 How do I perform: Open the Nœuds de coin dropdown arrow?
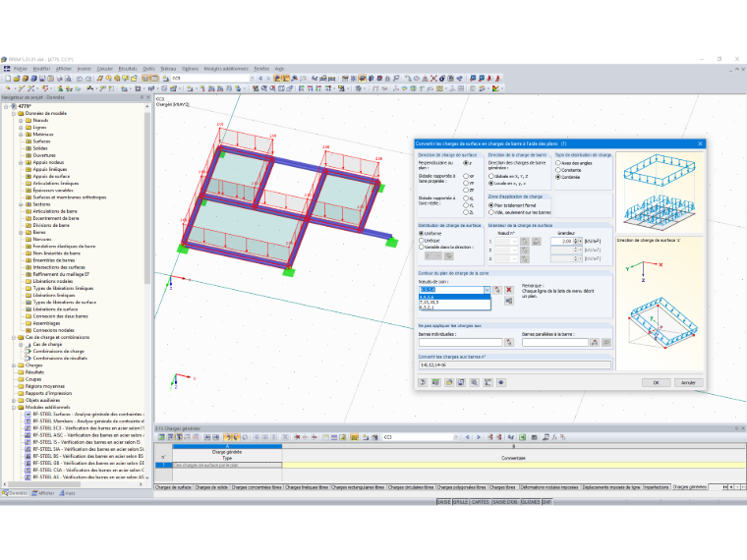pos(487,290)
